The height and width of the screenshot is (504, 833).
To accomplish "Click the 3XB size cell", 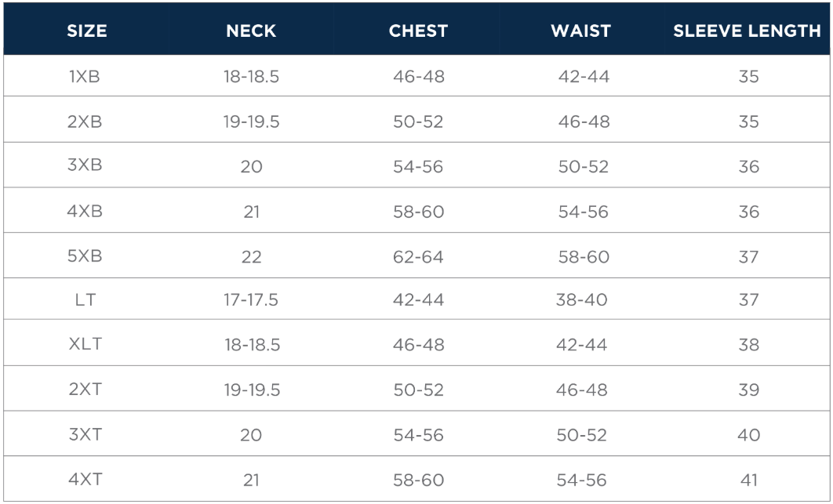I will (85, 165).
